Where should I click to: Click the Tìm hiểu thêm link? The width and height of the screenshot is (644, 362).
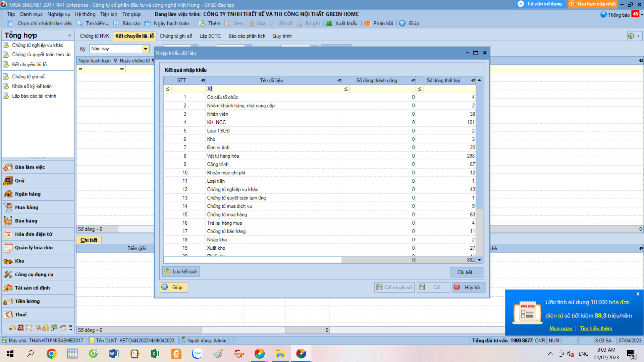[596, 328]
